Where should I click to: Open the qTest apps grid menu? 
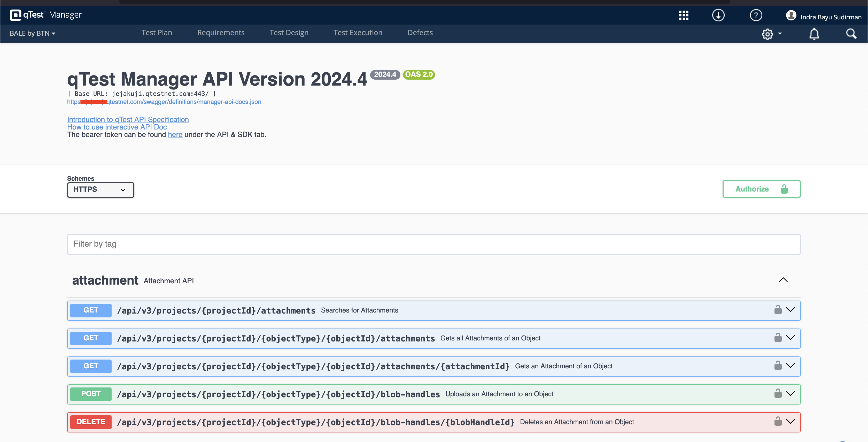pyautogui.click(x=684, y=15)
